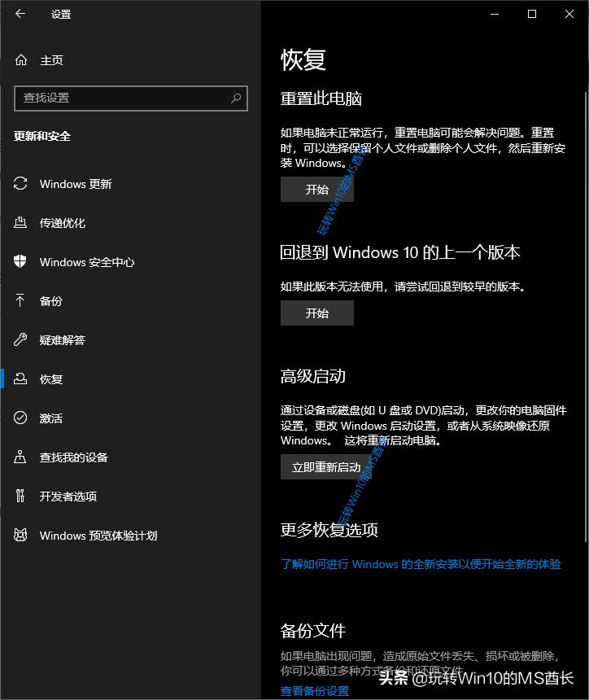Click the Windows 更新 refresh icon
589x700 pixels.
[20, 183]
